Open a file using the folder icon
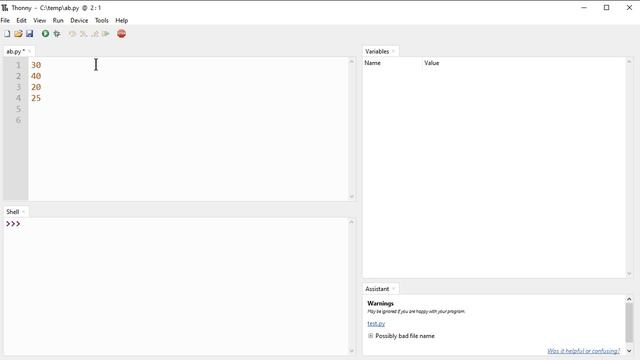The image size is (640, 360). pyautogui.click(x=18, y=34)
